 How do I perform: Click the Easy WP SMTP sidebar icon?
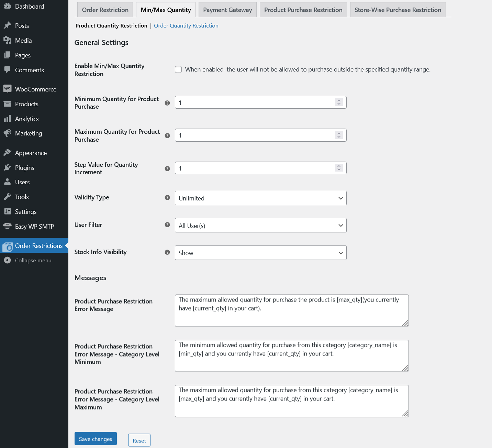coord(8,226)
